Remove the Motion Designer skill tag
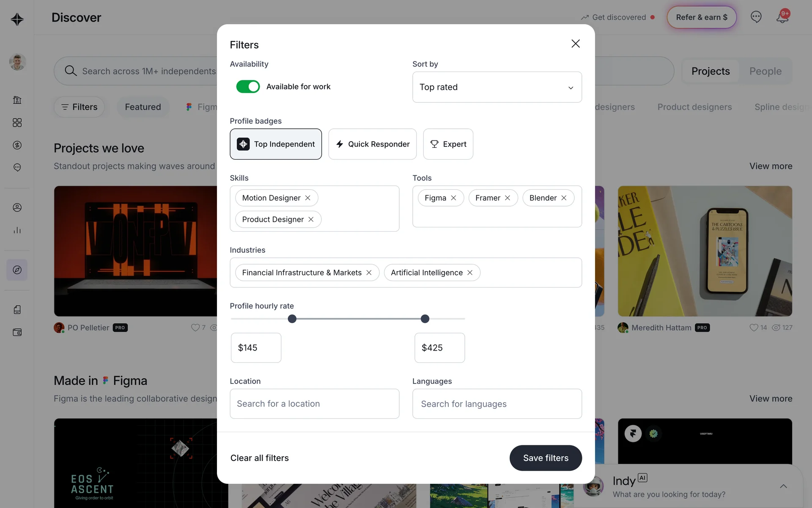The height and width of the screenshot is (508, 812). coord(308,198)
